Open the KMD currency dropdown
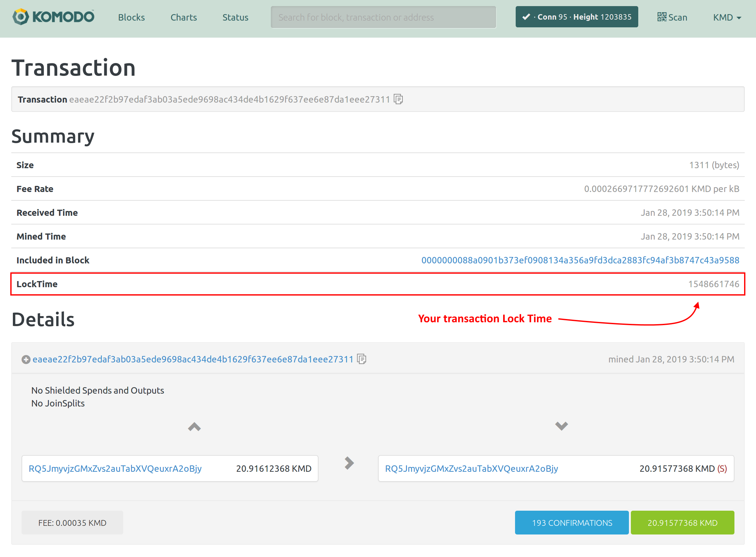 (x=727, y=17)
